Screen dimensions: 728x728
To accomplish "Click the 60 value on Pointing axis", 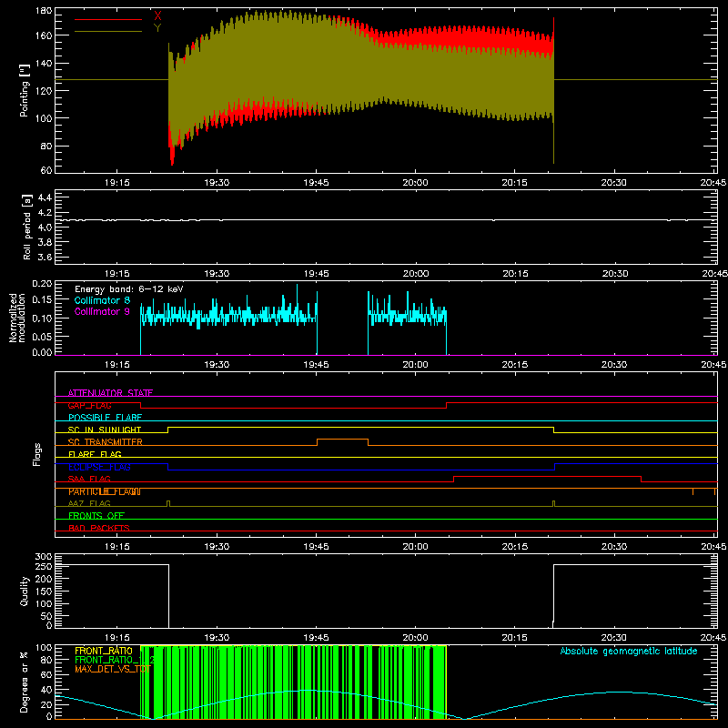I will click(x=46, y=170).
